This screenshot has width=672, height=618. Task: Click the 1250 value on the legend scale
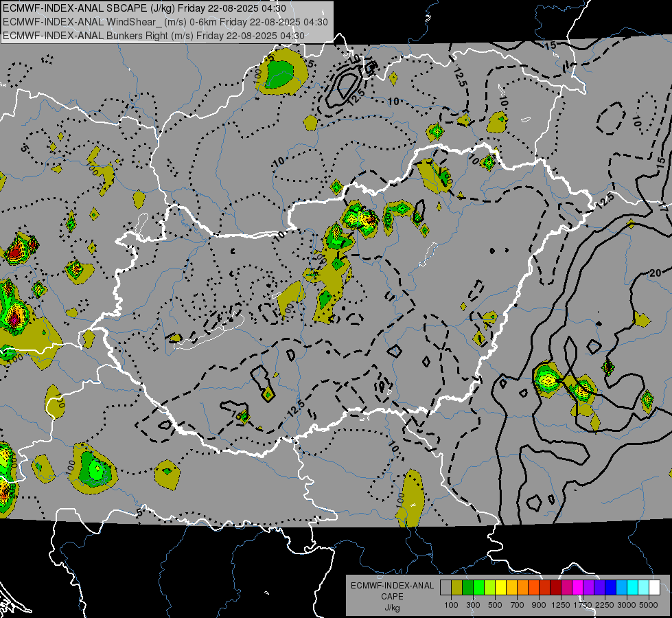(x=561, y=605)
